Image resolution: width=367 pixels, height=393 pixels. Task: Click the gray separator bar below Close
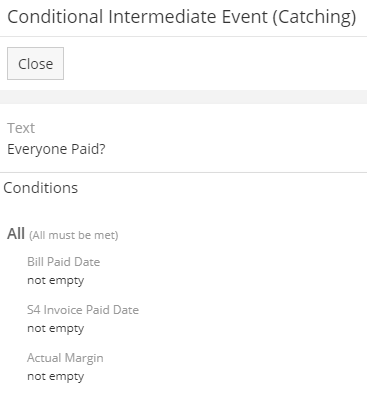(x=183, y=97)
